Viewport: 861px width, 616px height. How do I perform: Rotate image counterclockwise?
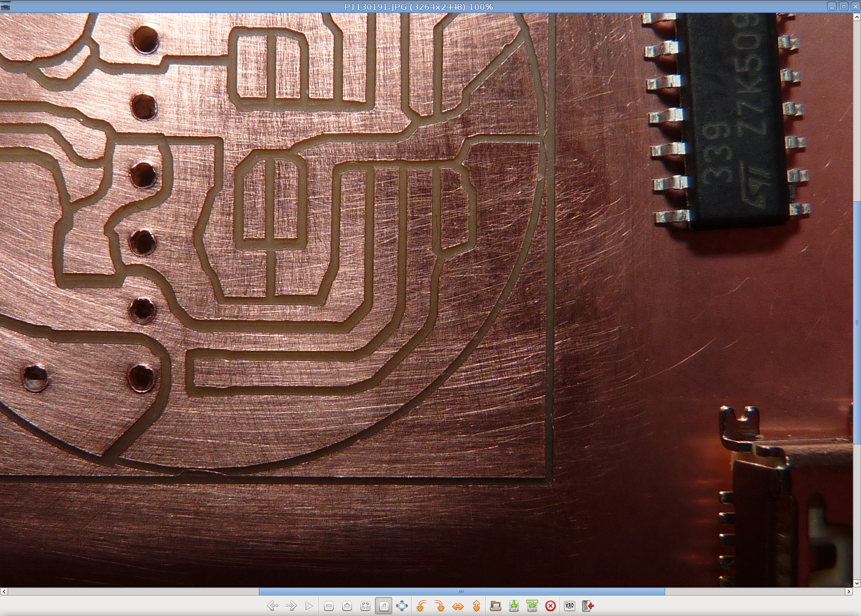[421, 606]
